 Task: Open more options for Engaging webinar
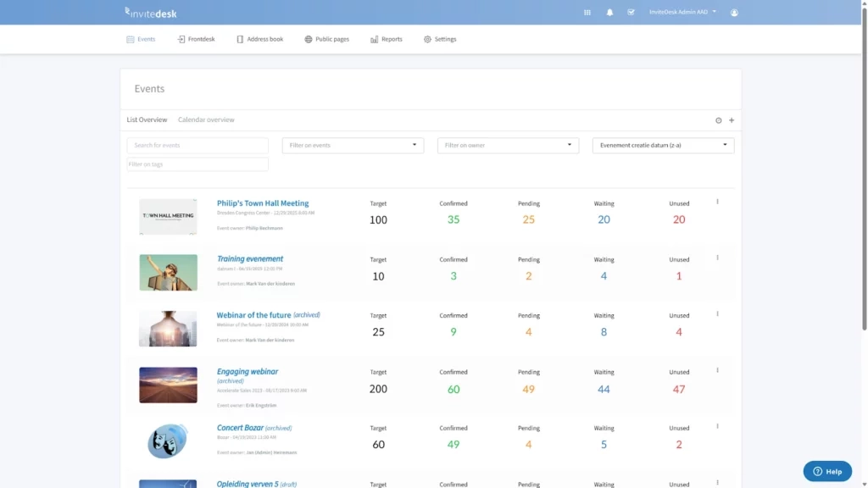(717, 370)
